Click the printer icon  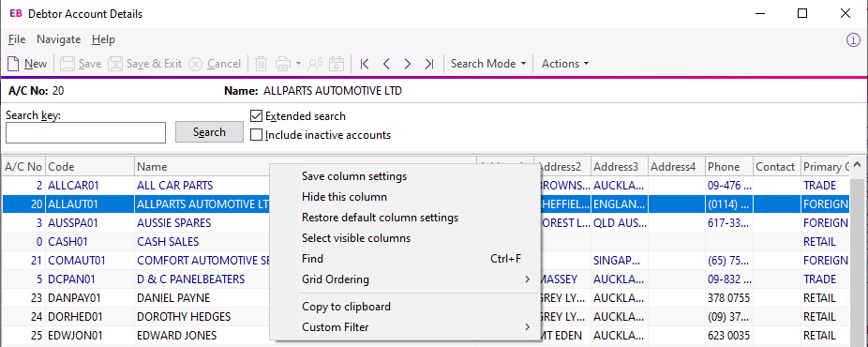coord(283,64)
